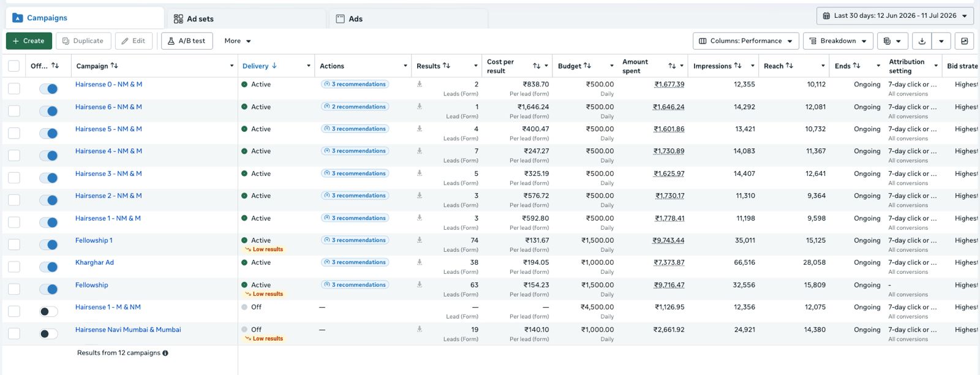Screen dimensions: 980x375
Task: Click the download leads icon for Hairsense 3 row
Action: (420, 173)
